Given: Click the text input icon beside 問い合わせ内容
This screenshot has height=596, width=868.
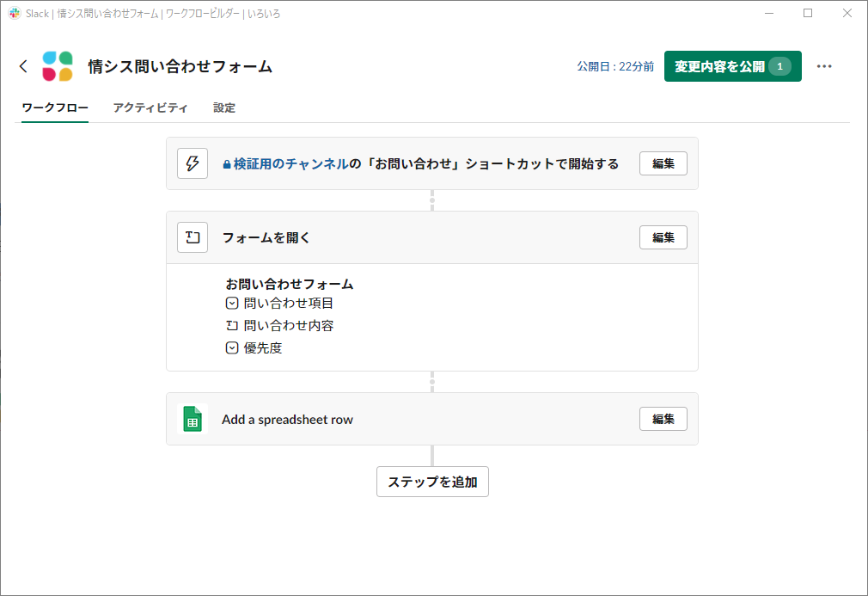Looking at the screenshot, I should 232,325.
